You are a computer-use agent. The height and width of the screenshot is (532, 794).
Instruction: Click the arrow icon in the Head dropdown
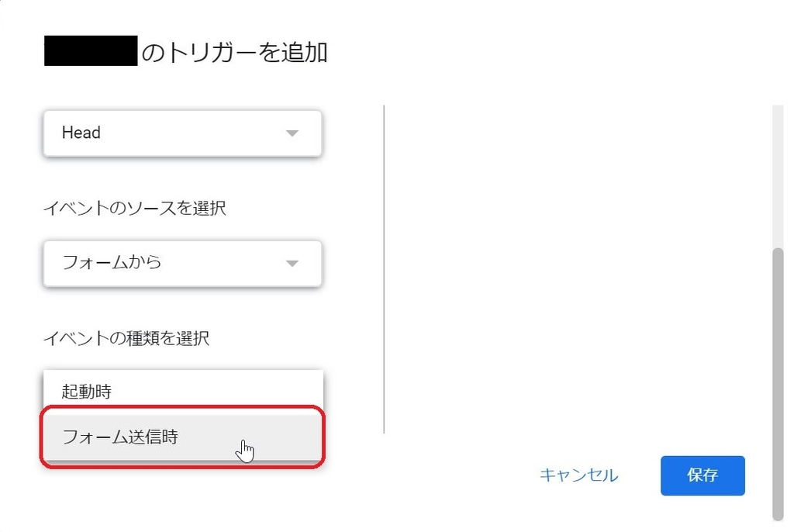tap(292, 133)
